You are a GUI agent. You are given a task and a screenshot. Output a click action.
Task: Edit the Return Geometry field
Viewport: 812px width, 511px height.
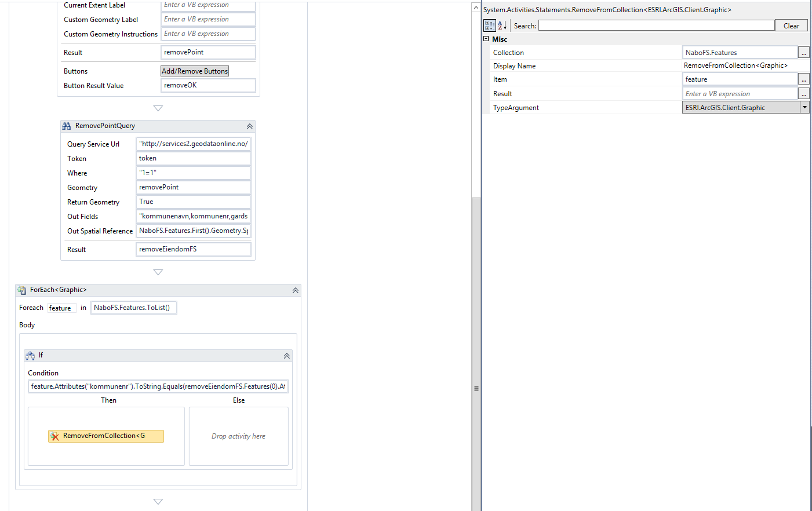pyautogui.click(x=194, y=202)
